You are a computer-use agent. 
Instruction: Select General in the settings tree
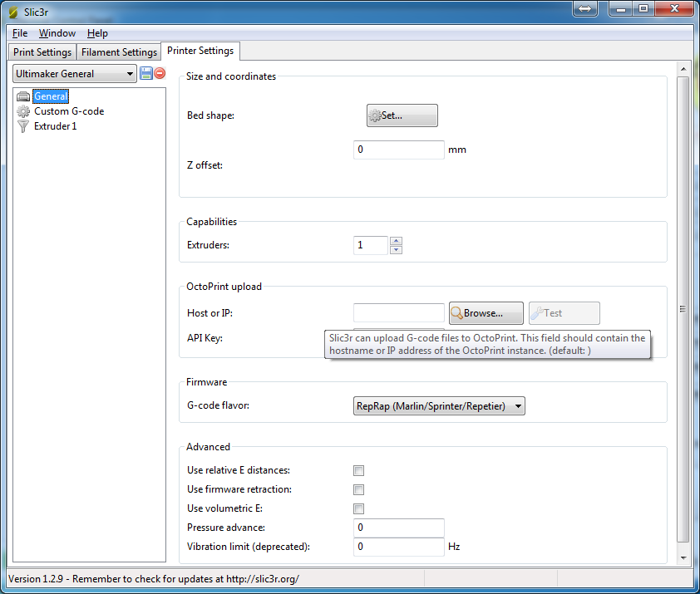[x=51, y=96]
